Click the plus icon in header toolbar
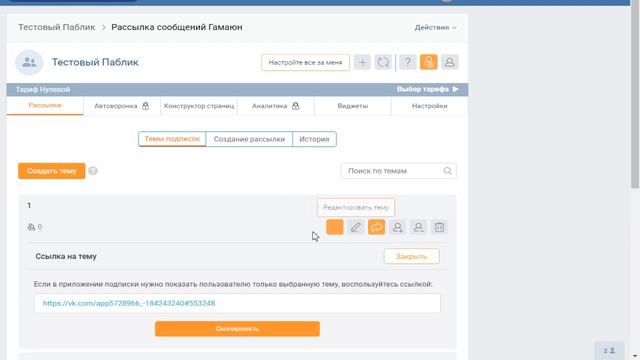Viewport: 640px width, 360px height. (362, 62)
